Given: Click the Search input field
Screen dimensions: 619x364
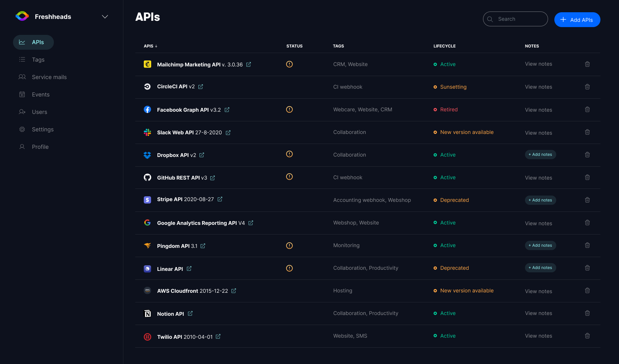Looking at the screenshot, I should tap(515, 19).
